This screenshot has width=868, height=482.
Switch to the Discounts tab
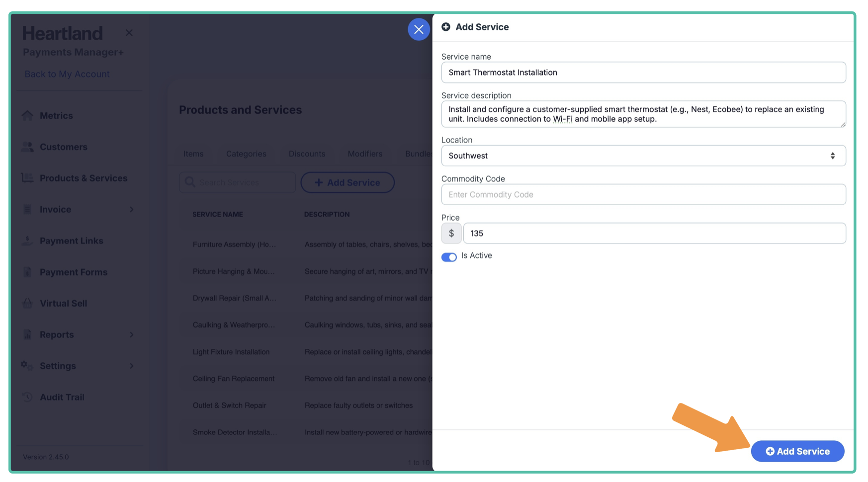[307, 154]
